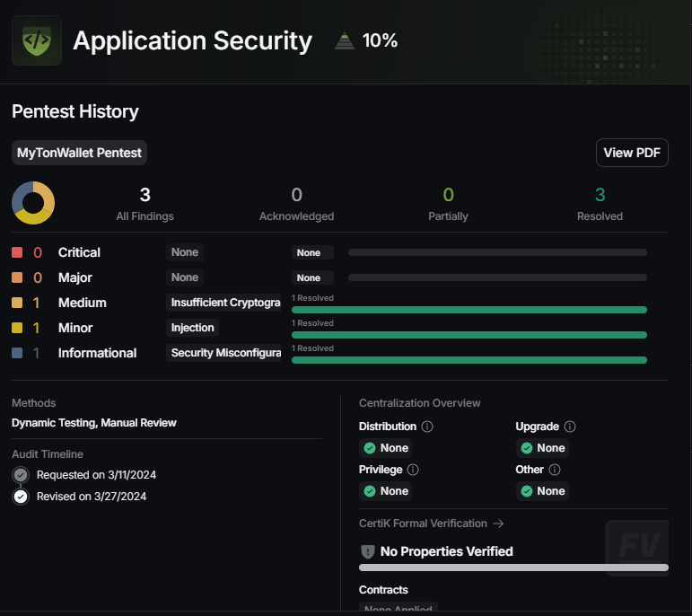Click the Revised on 3/27/2024 timeline marker

click(x=21, y=497)
